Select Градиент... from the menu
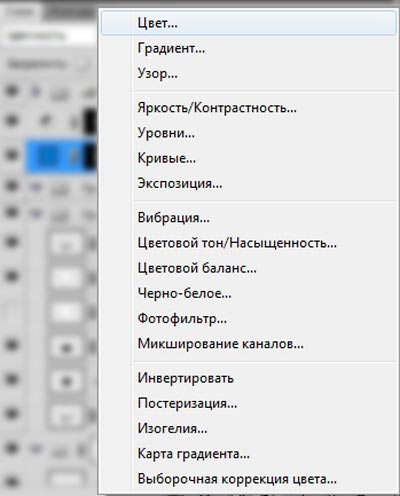Viewport: 400px width, 496px height. (x=249, y=48)
